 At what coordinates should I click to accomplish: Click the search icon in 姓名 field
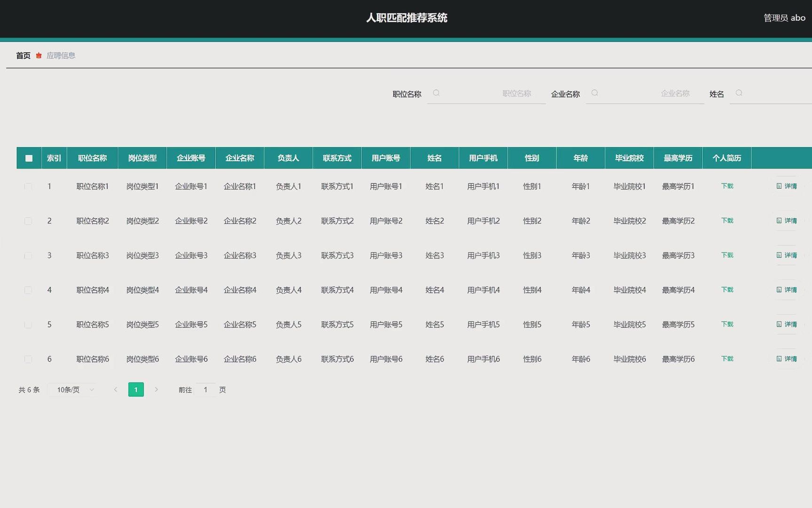739,93
